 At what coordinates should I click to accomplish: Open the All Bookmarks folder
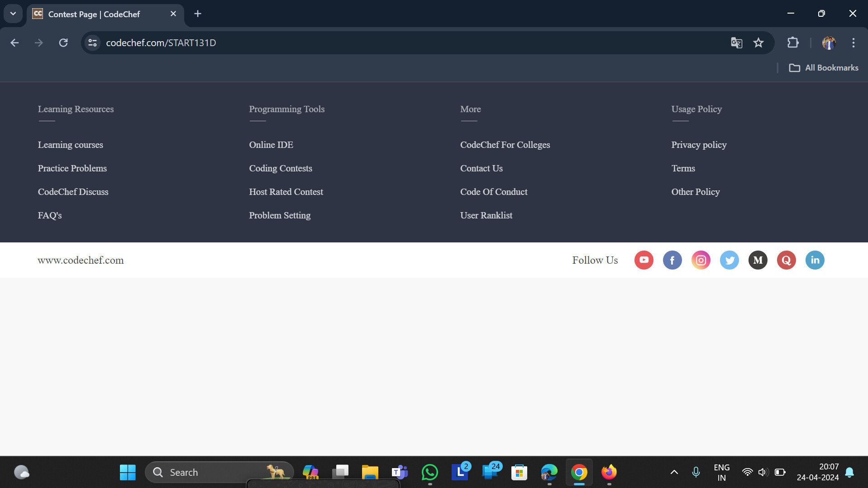[x=823, y=68]
